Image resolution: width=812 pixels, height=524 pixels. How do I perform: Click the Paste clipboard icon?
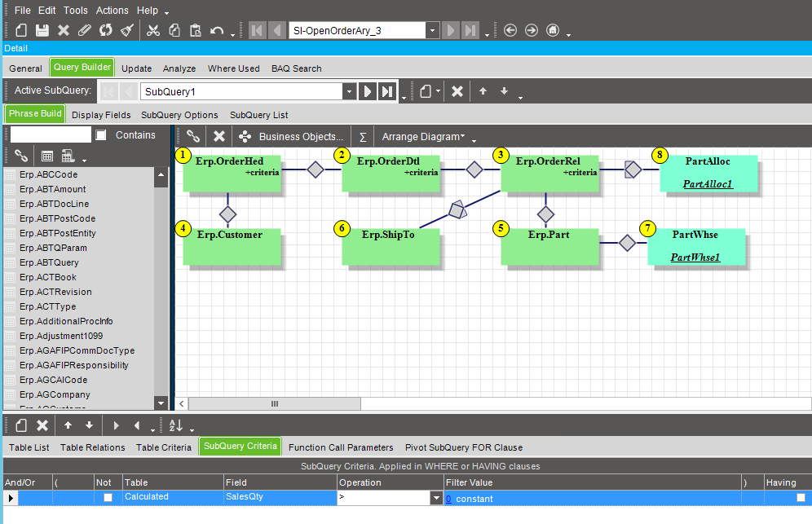click(195, 30)
